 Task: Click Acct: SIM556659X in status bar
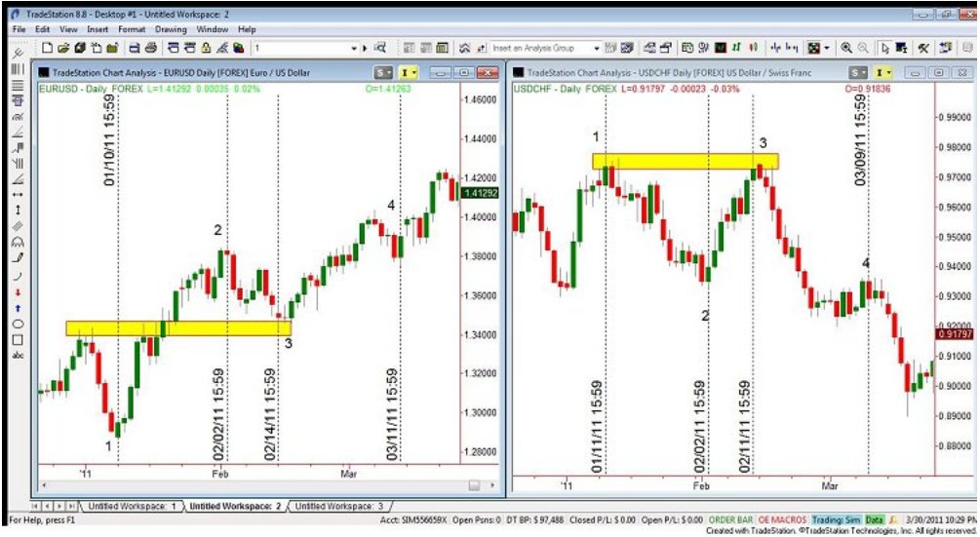pyautogui.click(x=413, y=519)
